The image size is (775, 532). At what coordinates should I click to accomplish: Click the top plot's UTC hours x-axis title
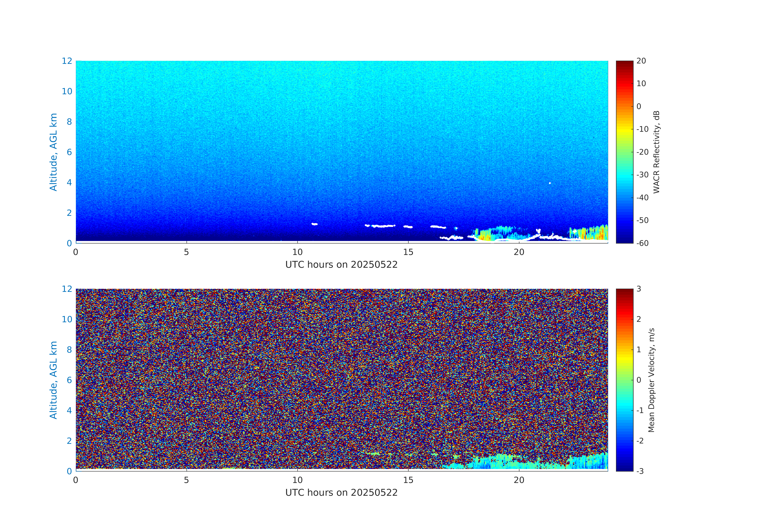pos(341,264)
